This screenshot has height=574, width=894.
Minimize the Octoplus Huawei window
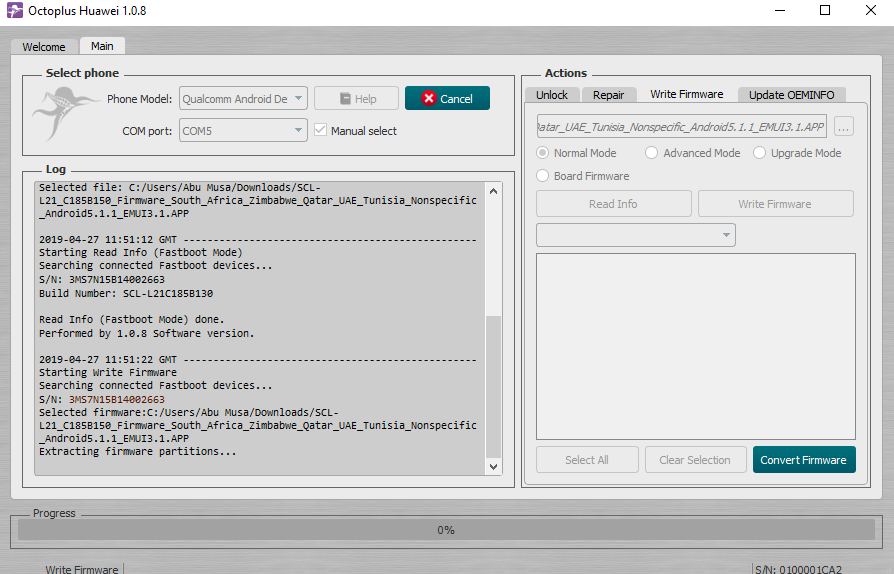point(780,10)
